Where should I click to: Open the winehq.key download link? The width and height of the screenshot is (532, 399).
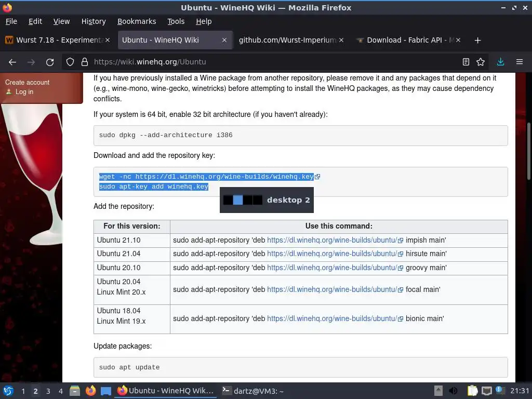point(224,177)
